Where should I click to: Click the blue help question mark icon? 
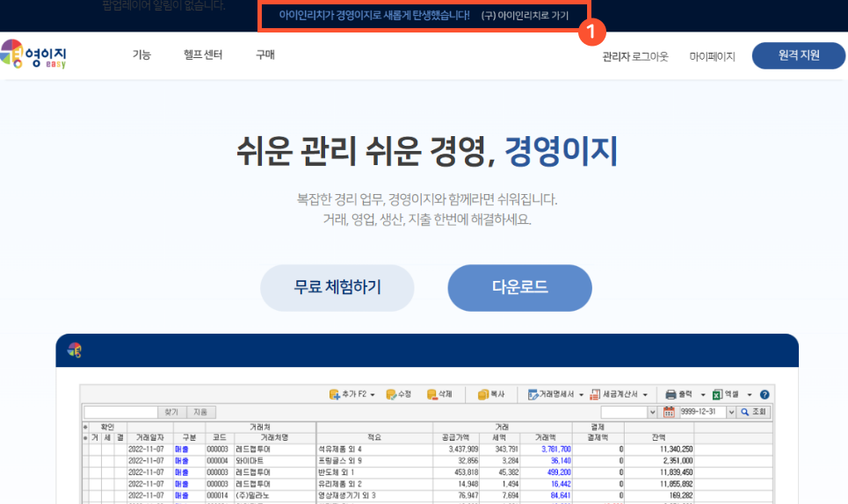pos(765,395)
